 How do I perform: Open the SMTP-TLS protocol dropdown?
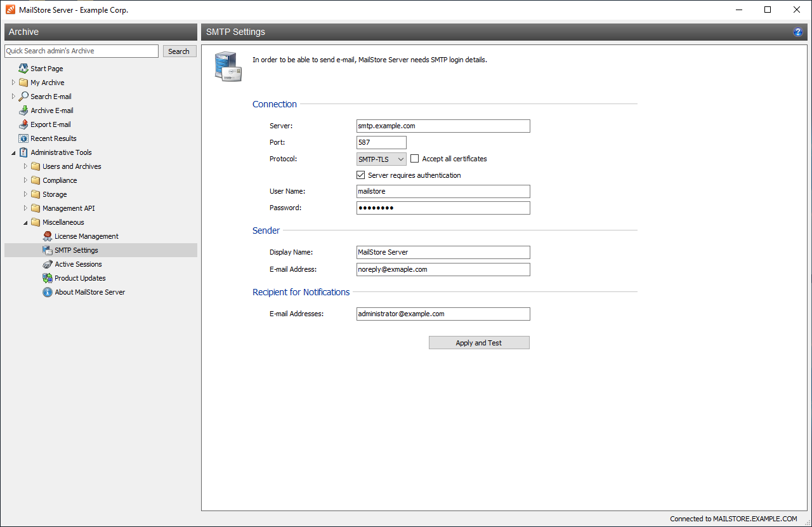381,159
